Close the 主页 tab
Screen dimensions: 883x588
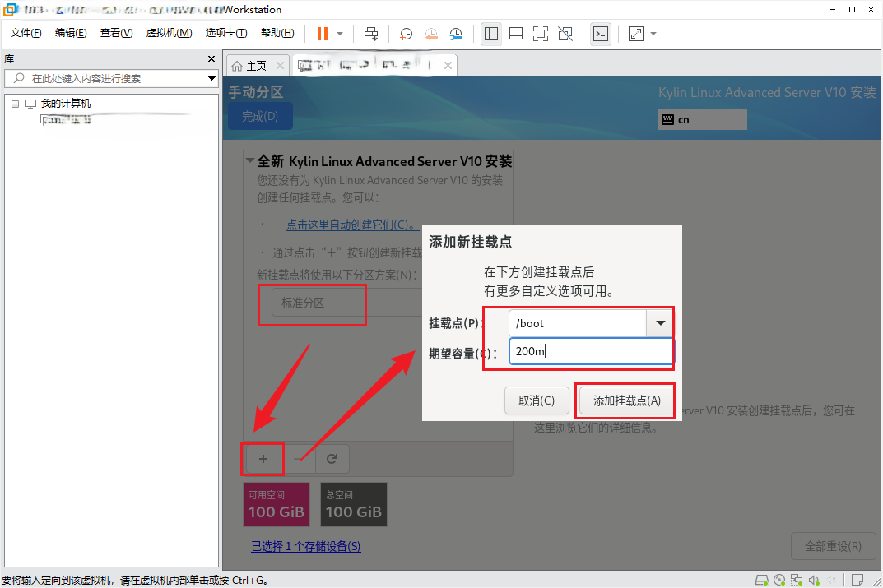coord(280,66)
